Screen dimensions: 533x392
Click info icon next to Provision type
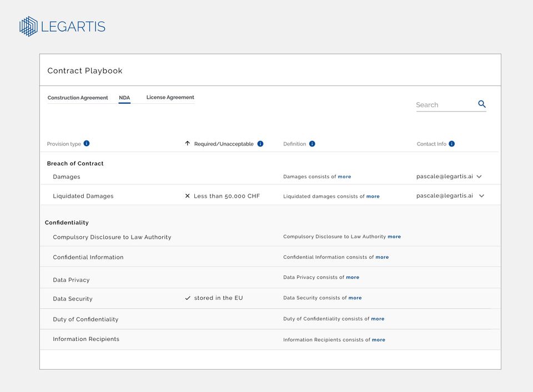[87, 143]
